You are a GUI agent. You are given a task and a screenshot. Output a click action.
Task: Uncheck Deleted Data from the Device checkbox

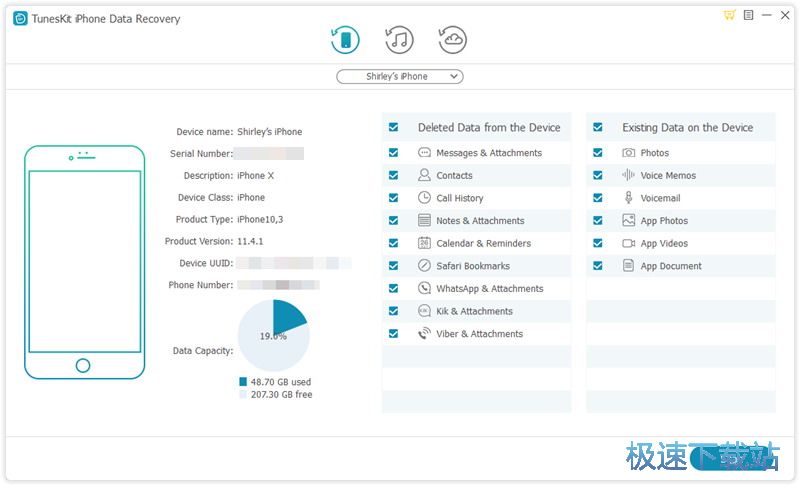(393, 127)
